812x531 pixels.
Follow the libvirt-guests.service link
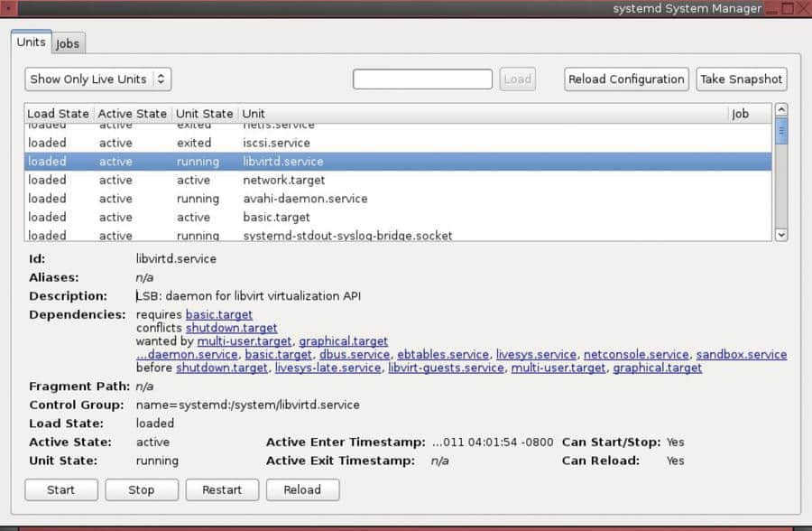coord(446,368)
